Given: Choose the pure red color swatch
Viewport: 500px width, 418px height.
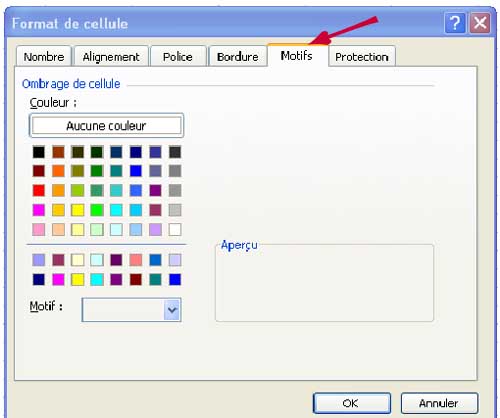Looking at the screenshot, I should (x=39, y=191).
